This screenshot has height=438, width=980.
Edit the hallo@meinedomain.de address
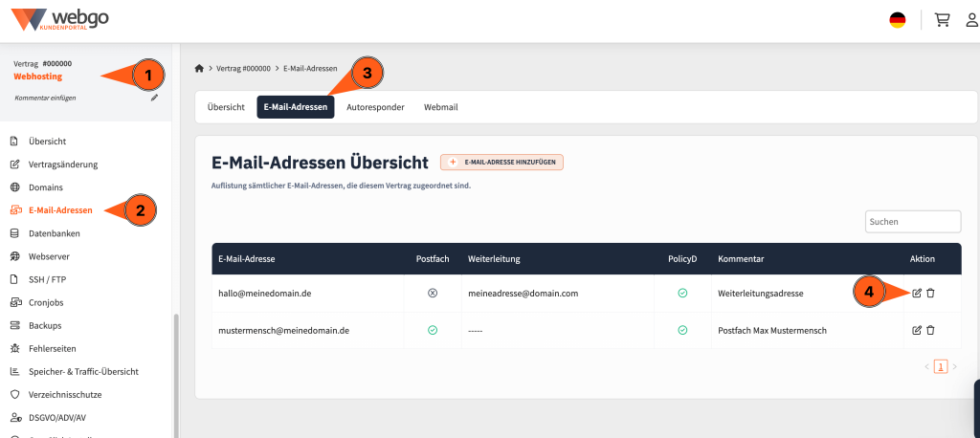917,293
